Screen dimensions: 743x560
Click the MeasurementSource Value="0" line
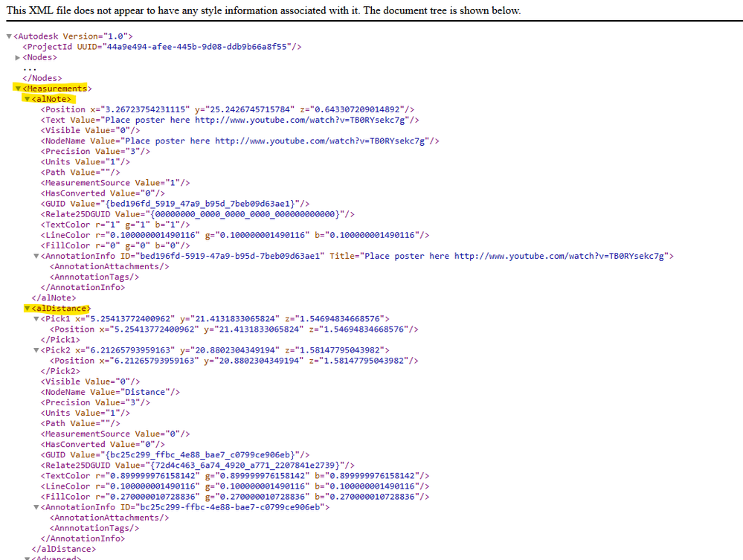tap(115, 434)
